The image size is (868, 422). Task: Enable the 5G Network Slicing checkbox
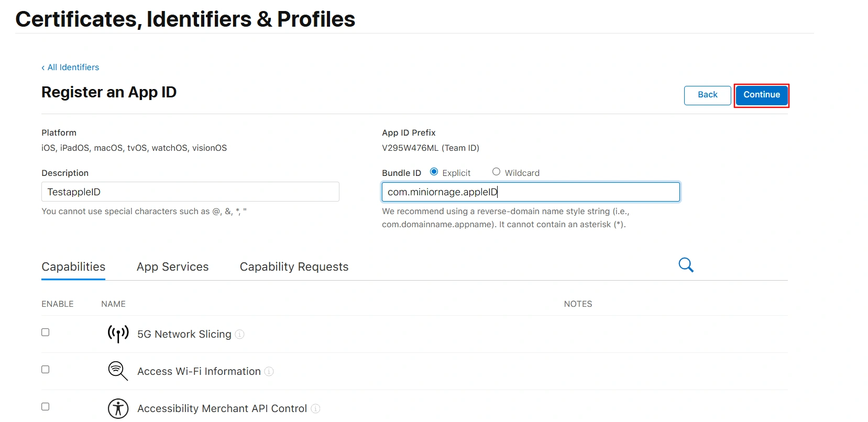point(46,332)
